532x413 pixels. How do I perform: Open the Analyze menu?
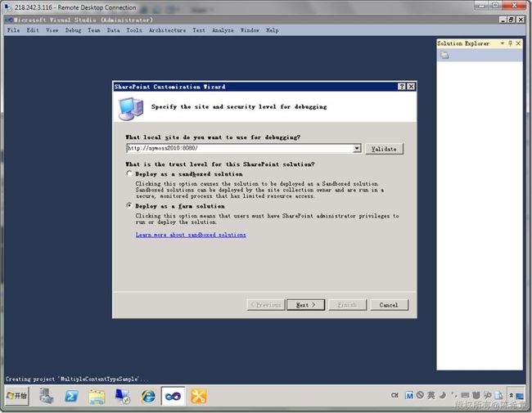point(223,30)
